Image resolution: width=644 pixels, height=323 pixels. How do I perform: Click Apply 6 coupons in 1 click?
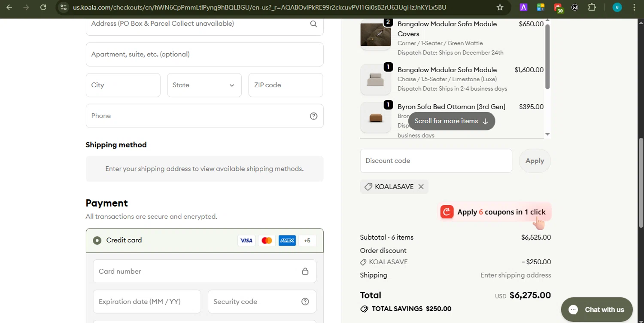coord(495,212)
